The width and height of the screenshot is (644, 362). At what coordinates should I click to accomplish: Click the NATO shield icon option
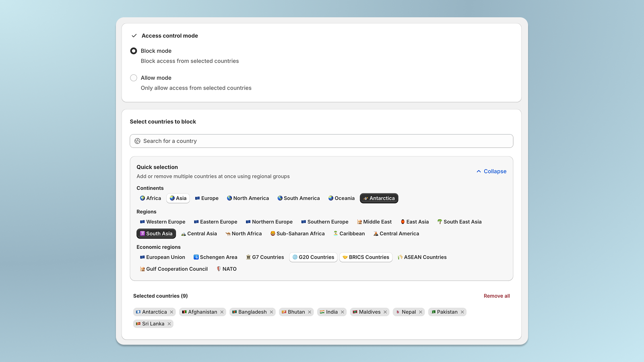pyautogui.click(x=226, y=269)
